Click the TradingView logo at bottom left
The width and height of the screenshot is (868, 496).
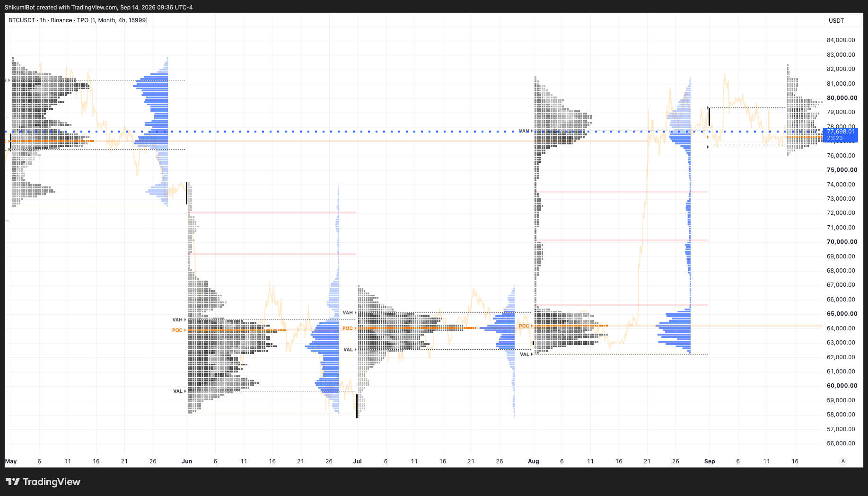[43, 482]
